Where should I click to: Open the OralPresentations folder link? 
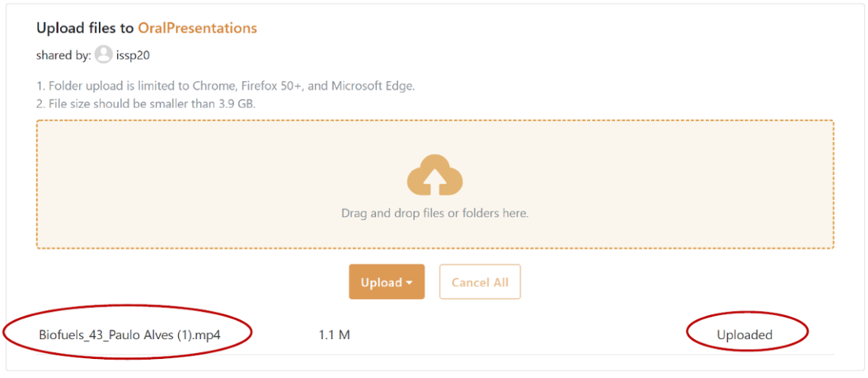coord(197,28)
